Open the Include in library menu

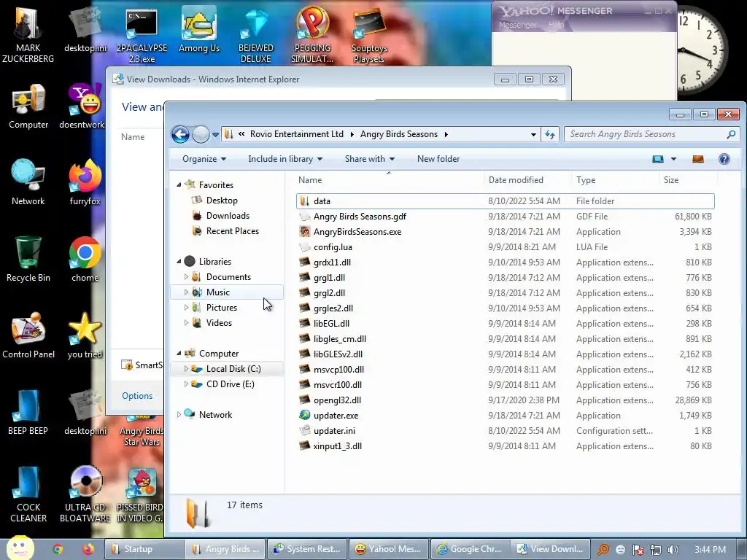285,159
